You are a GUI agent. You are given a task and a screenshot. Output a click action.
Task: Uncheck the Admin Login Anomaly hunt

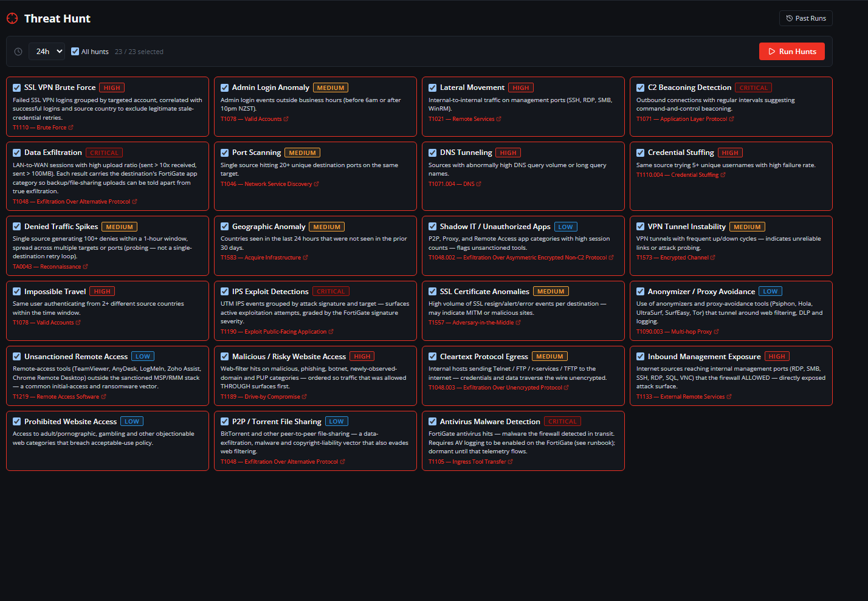pyautogui.click(x=225, y=88)
